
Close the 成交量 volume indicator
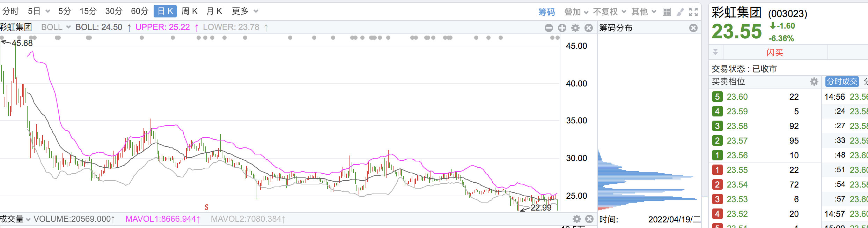(x=589, y=219)
